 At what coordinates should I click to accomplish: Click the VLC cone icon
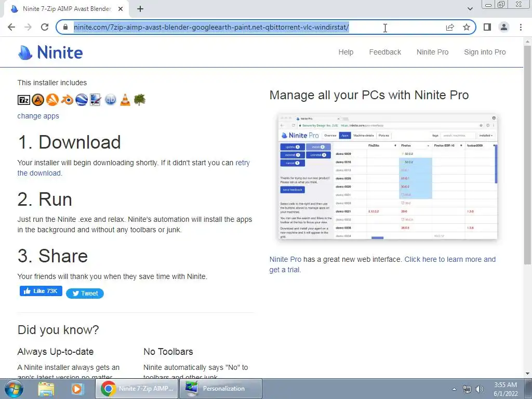coord(125,100)
